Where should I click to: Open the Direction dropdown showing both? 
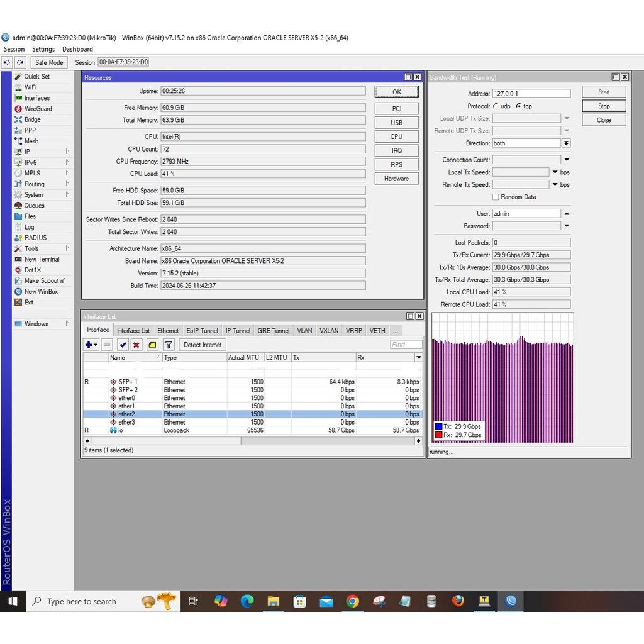566,143
